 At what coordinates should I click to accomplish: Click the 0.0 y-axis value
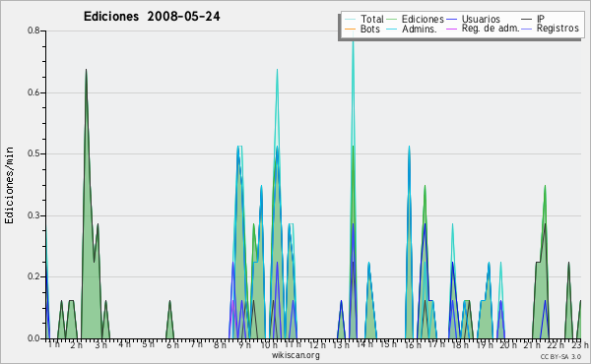point(33,338)
